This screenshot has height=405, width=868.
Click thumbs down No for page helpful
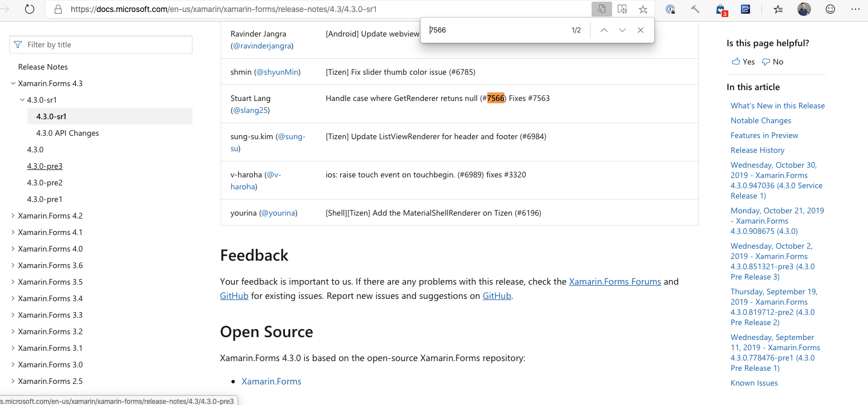coord(773,62)
